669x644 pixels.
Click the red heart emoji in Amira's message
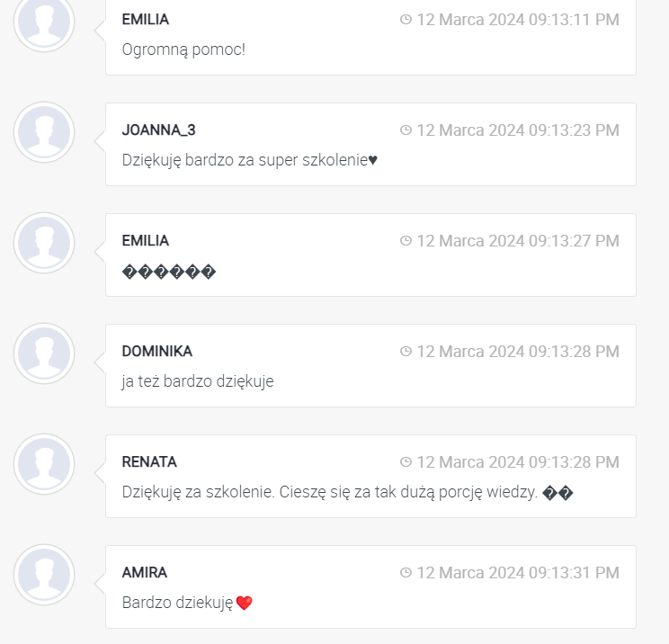pyautogui.click(x=244, y=603)
